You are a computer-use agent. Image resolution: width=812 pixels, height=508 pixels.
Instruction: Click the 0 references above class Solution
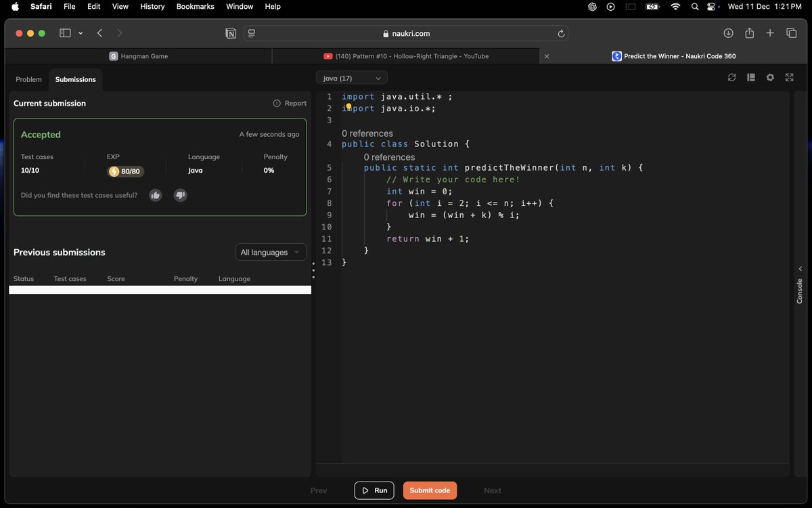pyautogui.click(x=367, y=133)
